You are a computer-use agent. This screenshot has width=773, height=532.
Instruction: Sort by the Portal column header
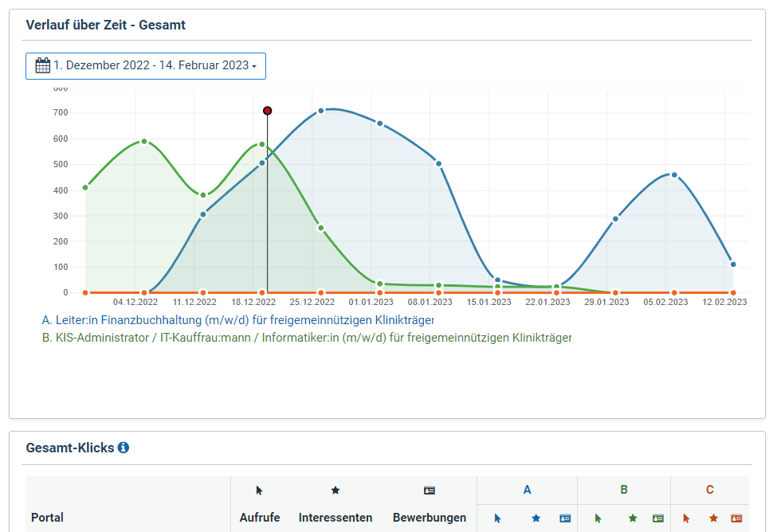[x=47, y=518]
